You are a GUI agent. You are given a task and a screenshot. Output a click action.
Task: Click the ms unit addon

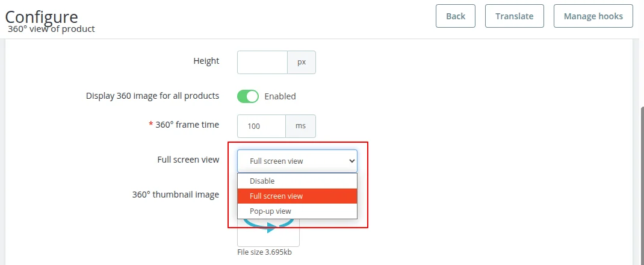[300, 126]
